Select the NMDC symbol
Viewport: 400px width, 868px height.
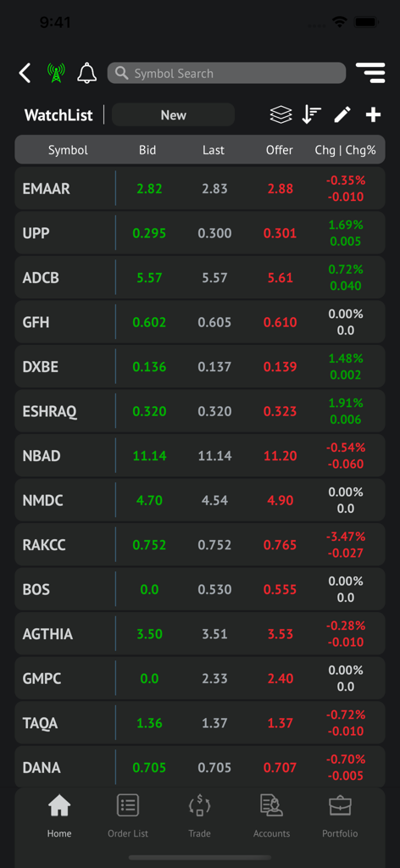[42, 501]
